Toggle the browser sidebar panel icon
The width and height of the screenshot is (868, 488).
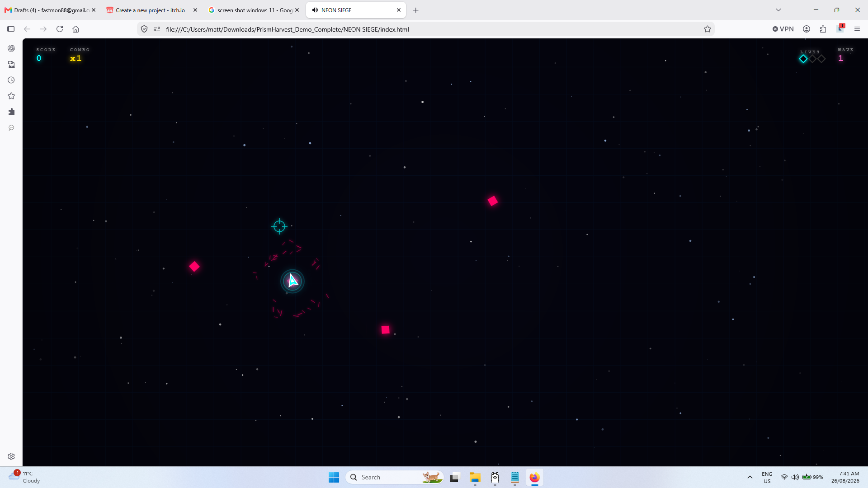11,29
